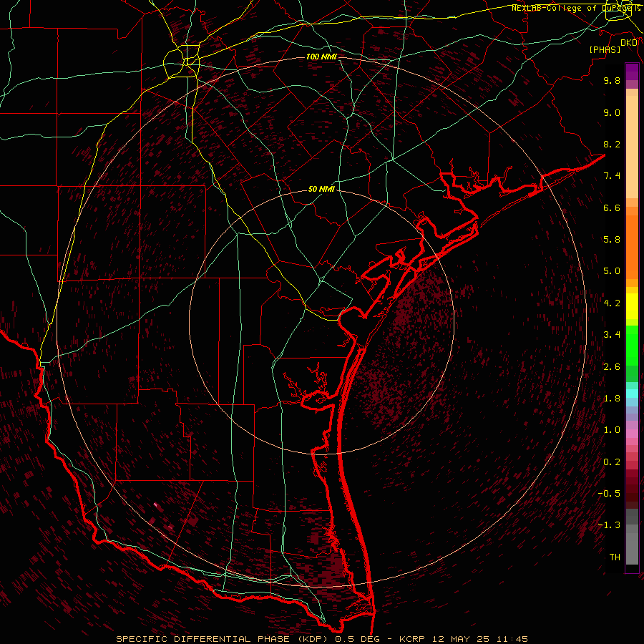644x644 pixels.
Task: Click the [PHAS] legend header label
Action: click(x=605, y=49)
